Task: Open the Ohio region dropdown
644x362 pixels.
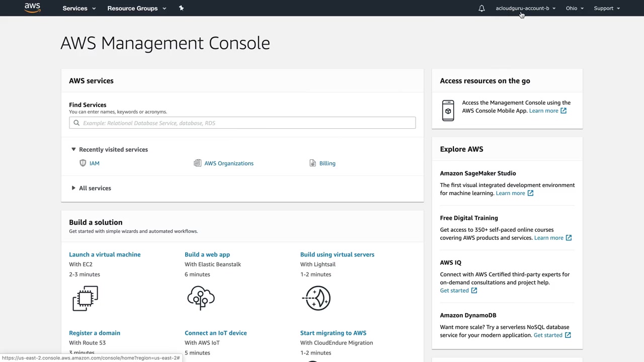Action: coord(575,8)
